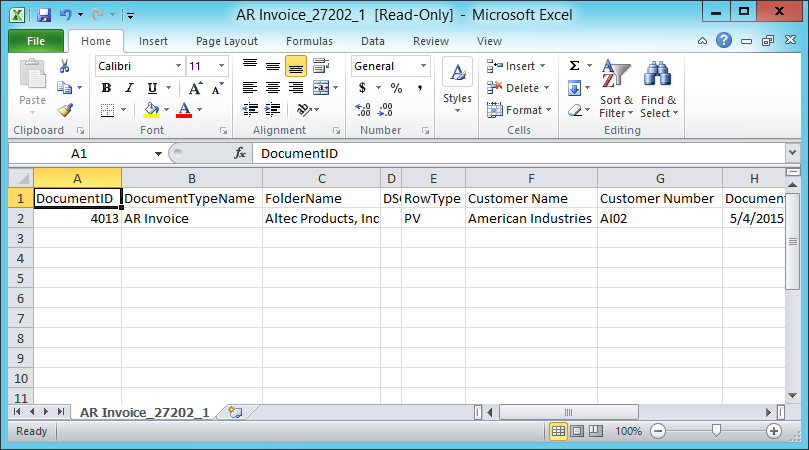Open Excel Help question mark
Viewport: 809px width, 450px height.
[x=724, y=40]
